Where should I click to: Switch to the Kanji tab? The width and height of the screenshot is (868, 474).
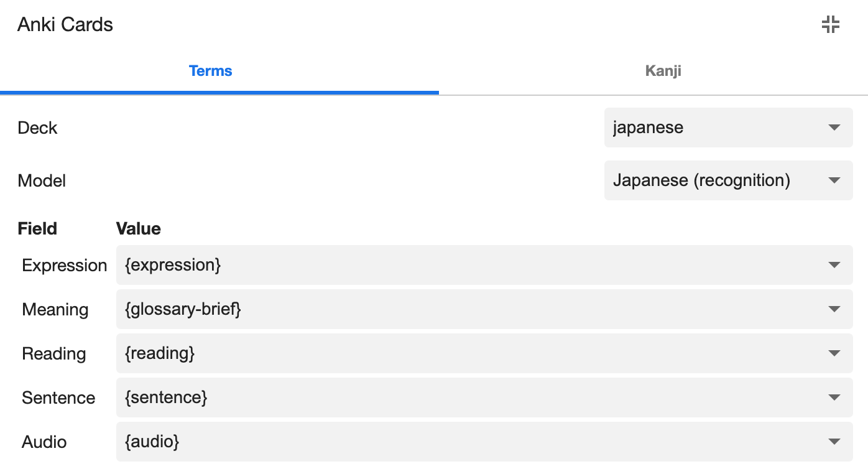point(663,71)
